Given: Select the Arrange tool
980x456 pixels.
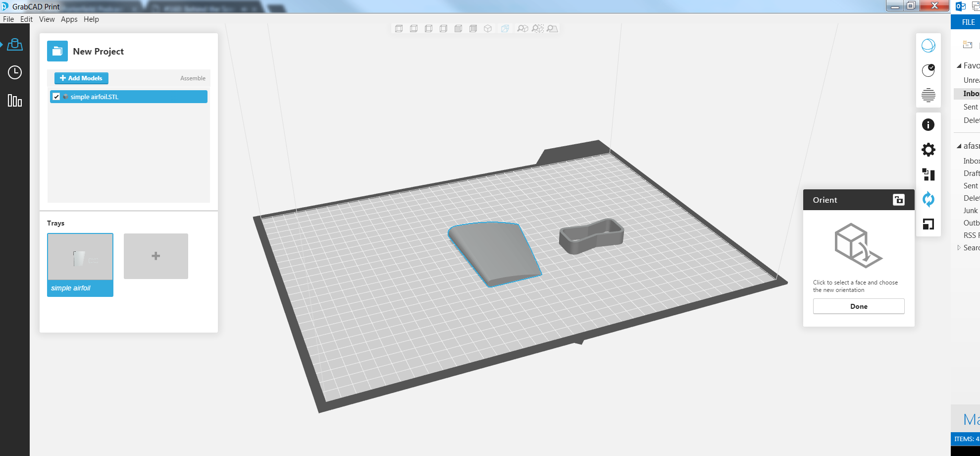Looking at the screenshot, I should click(x=928, y=174).
